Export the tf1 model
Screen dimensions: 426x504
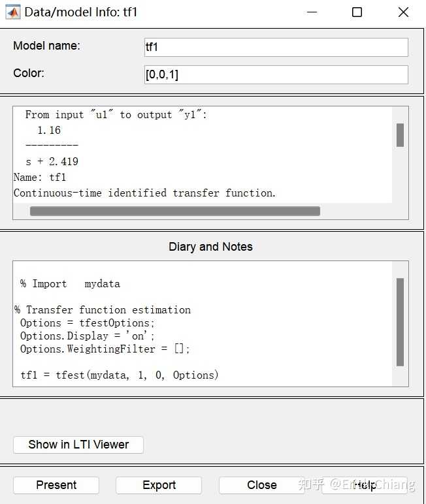[x=159, y=485]
